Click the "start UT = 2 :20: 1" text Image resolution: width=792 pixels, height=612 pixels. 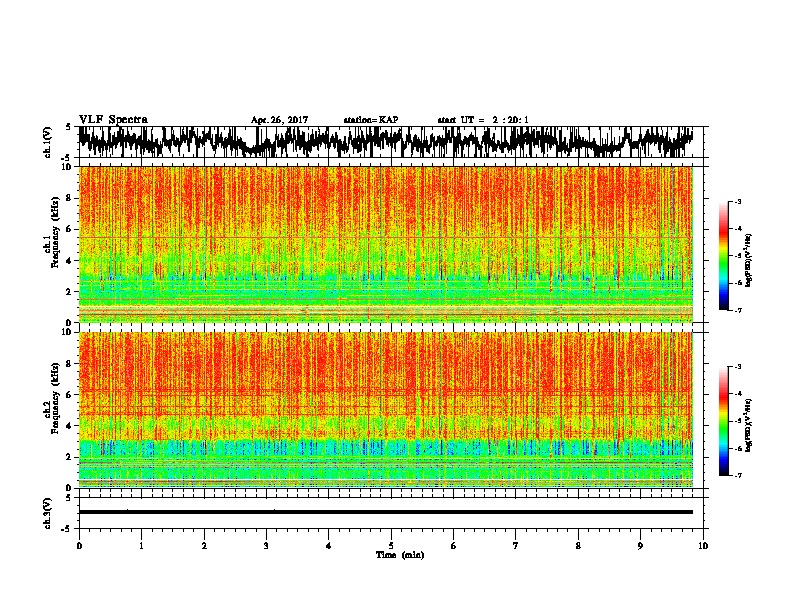point(483,120)
